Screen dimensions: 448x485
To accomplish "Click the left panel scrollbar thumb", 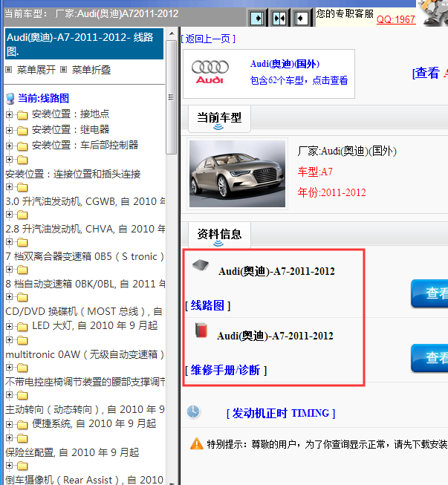I will click(x=172, y=97).
